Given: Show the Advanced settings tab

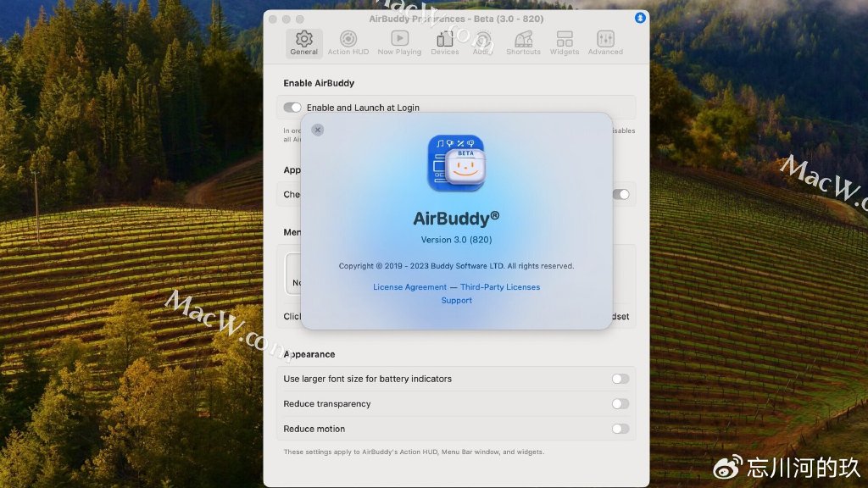Looking at the screenshot, I should (605, 42).
